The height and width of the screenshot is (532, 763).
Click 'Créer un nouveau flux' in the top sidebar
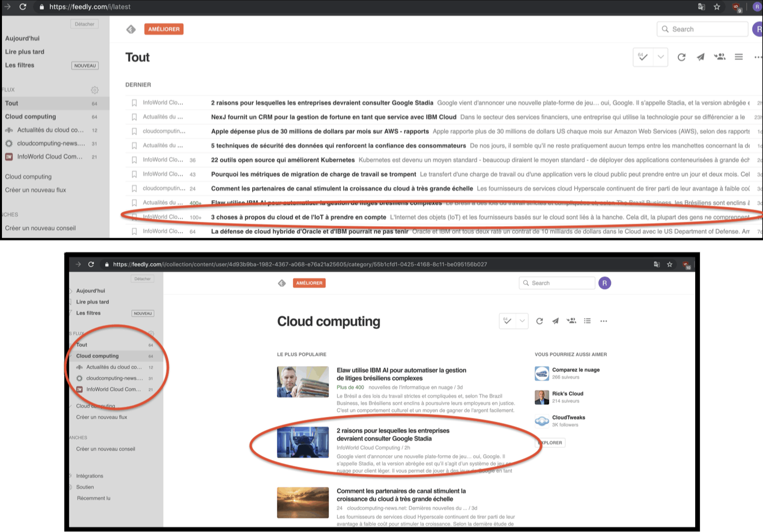click(35, 190)
